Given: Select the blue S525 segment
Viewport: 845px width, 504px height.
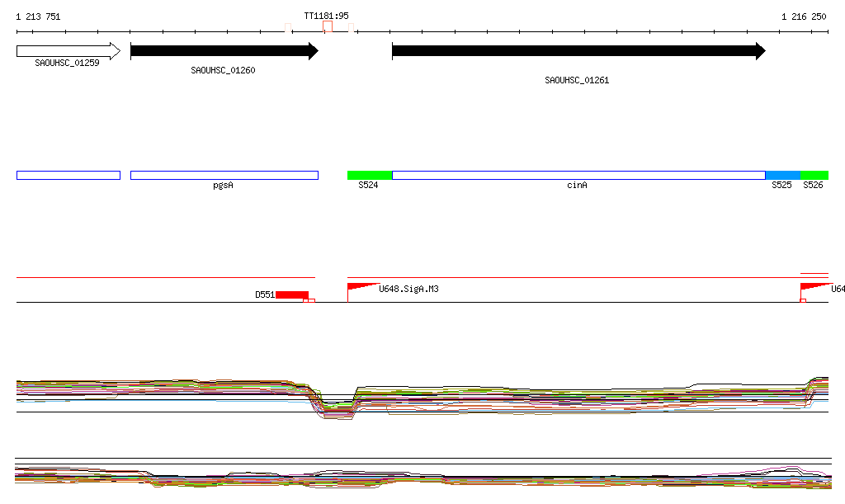Looking at the screenshot, I should pos(782,175).
